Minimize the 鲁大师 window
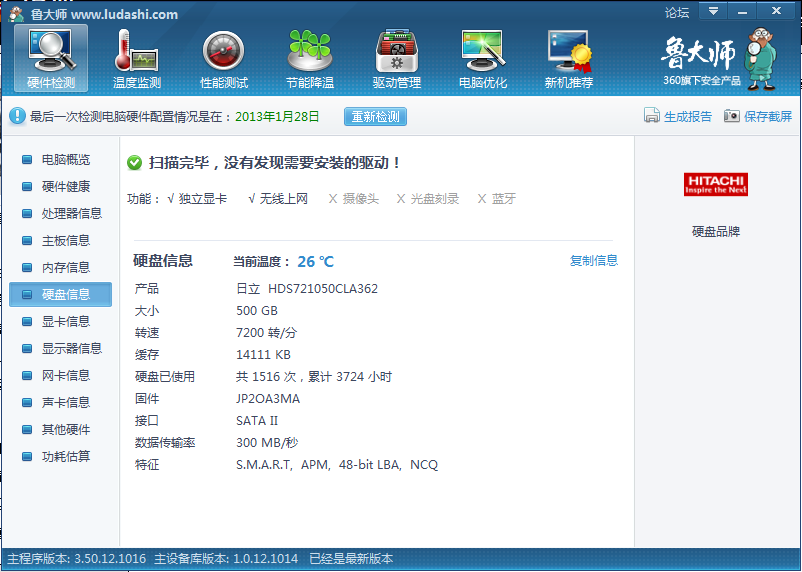This screenshot has height=572, width=802. click(x=743, y=11)
